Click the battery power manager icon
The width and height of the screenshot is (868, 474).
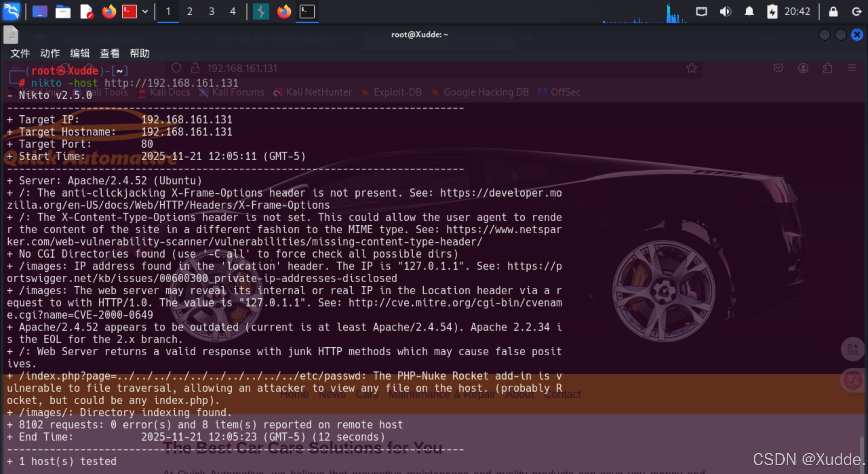pos(772,11)
